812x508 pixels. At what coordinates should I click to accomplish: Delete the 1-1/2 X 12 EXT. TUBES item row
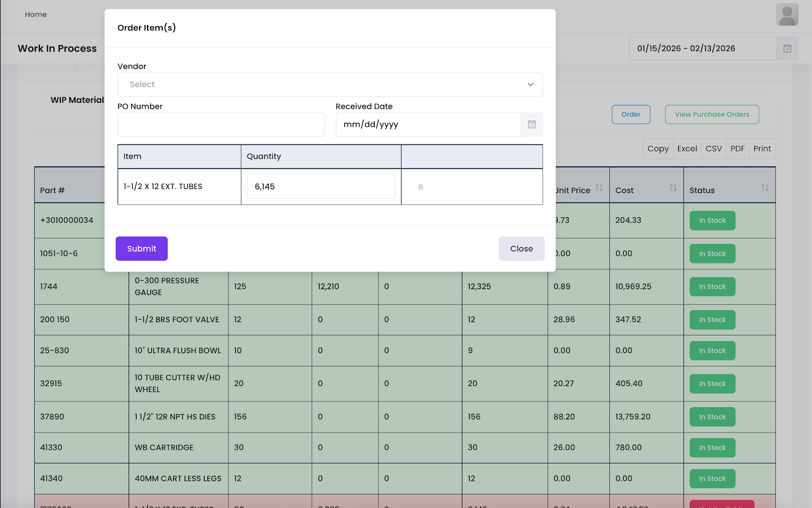420,186
